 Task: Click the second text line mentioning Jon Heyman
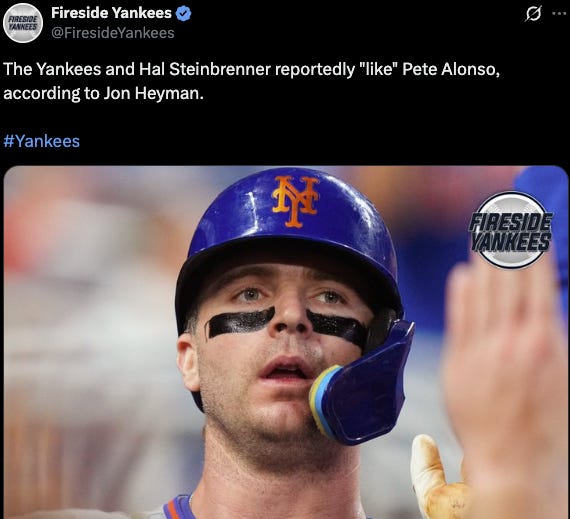point(104,93)
